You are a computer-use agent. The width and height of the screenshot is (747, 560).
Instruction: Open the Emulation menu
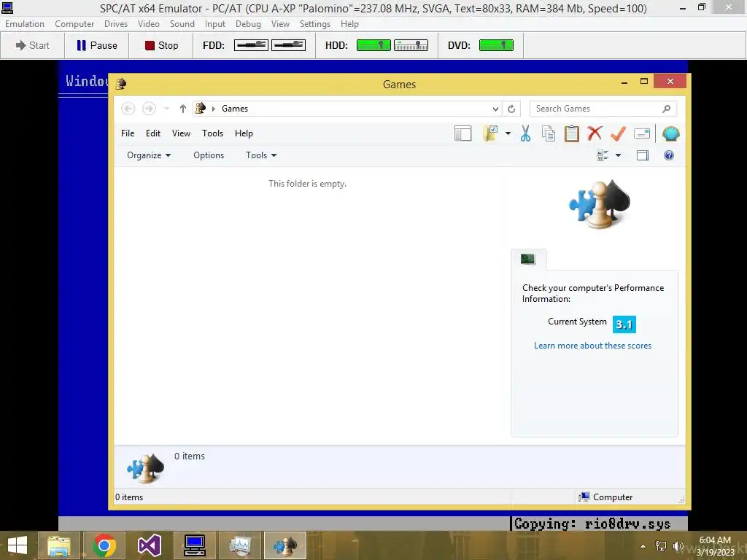tap(25, 24)
